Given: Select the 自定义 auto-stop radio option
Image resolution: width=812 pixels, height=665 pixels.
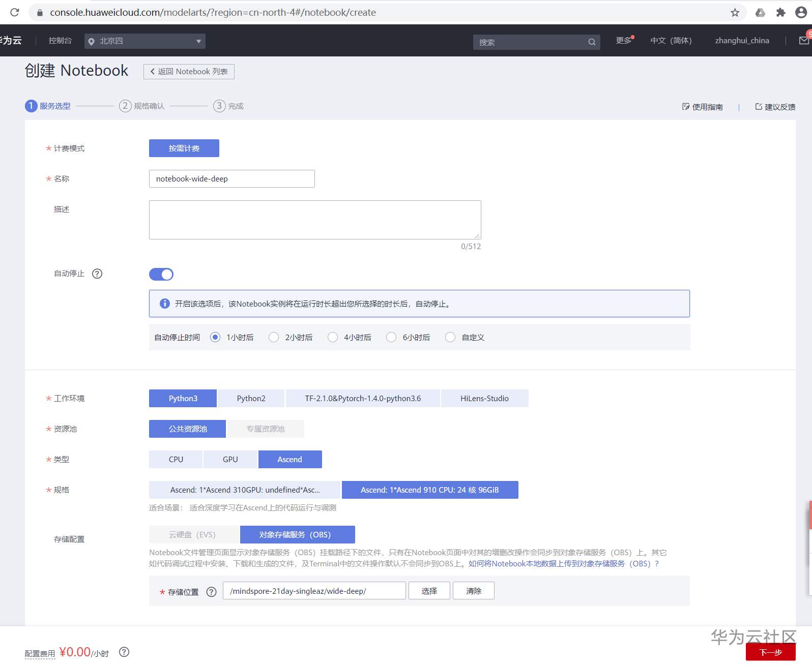Looking at the screenshot, I should click(450, 337).
